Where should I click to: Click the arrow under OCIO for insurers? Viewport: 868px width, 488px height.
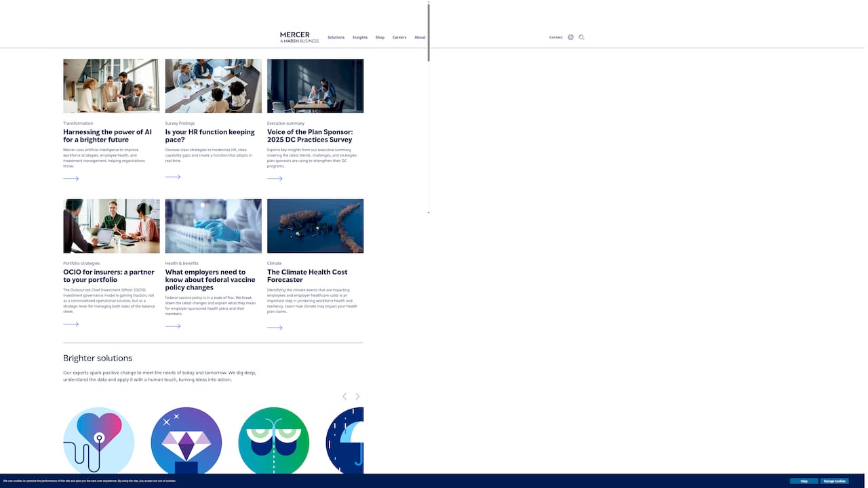click(x=71, y=324)
